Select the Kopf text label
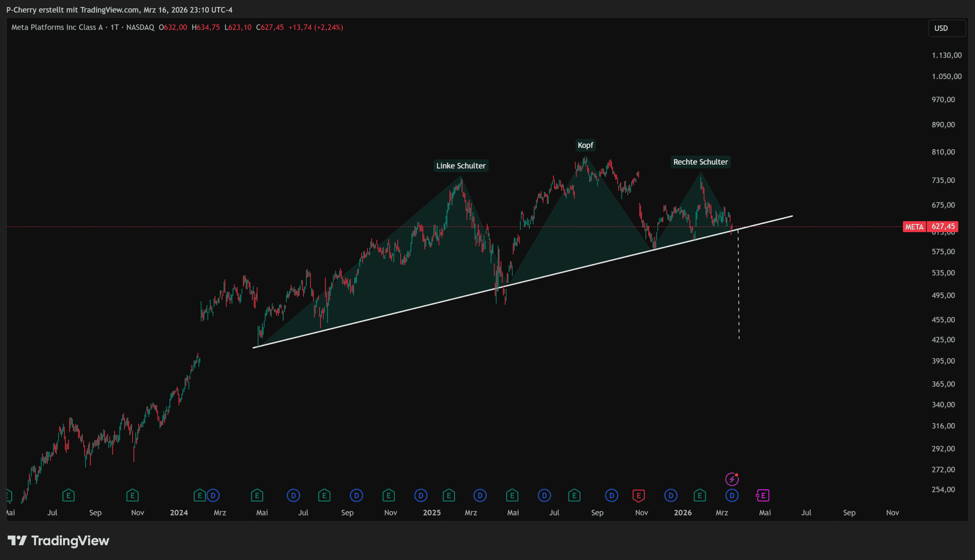 pos(585,145)
